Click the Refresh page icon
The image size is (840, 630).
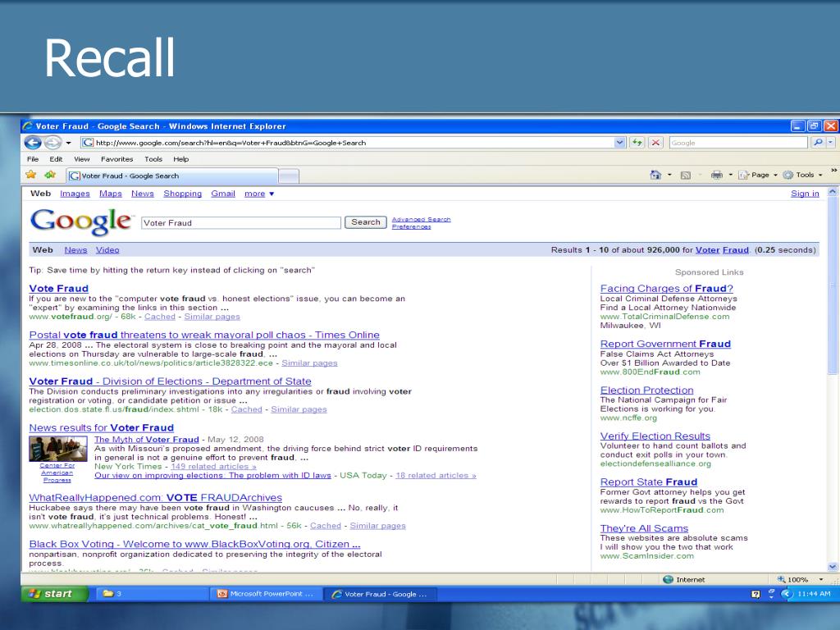point(637,143)
